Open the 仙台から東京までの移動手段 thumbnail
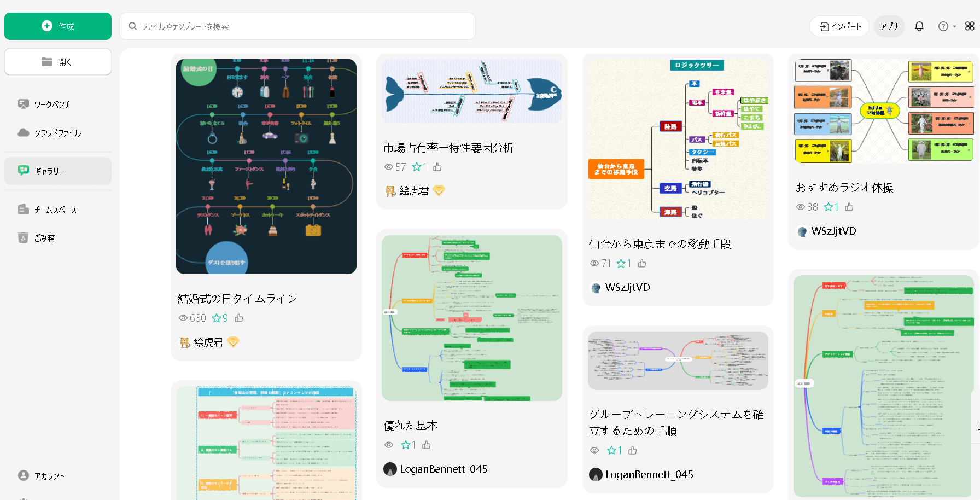The height and width of the screenshot is (500, 980). 678,139
